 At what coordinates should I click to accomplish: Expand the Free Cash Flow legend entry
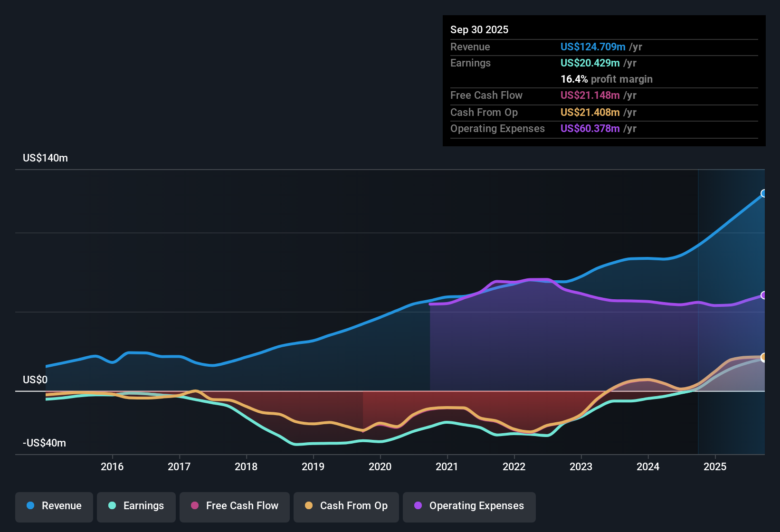coord(234,506)
